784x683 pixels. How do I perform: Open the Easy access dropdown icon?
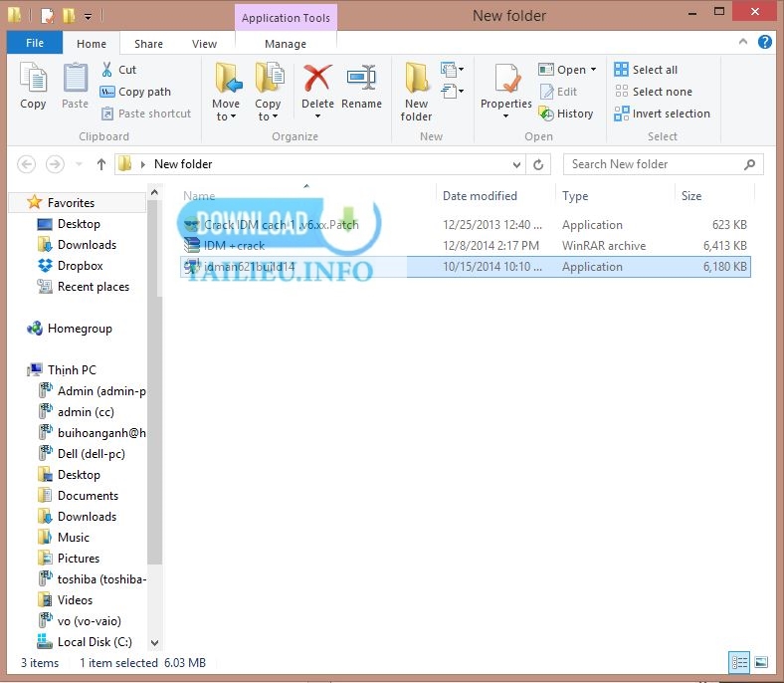452,92
